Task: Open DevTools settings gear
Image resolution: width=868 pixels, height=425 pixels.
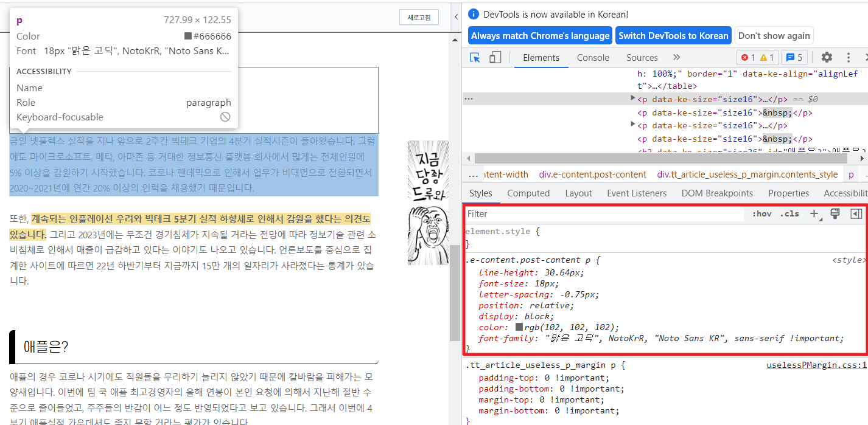Action: click(x=827, y=57)
